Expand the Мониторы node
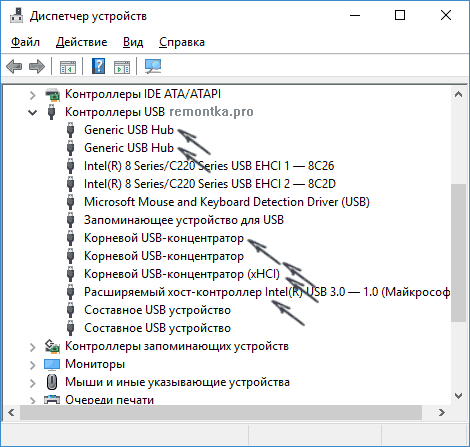Viewport: 470px width, 447px height. click(x=32, y=365)
